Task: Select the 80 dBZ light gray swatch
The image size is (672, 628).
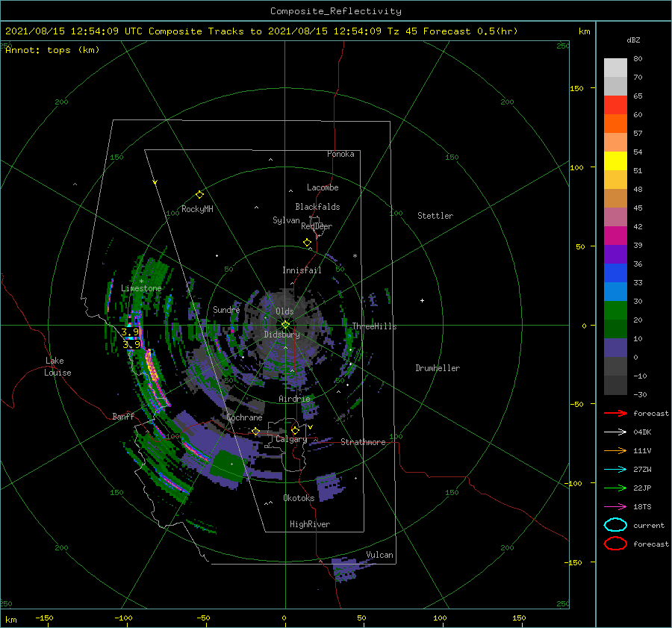Action: coord(615,67)
